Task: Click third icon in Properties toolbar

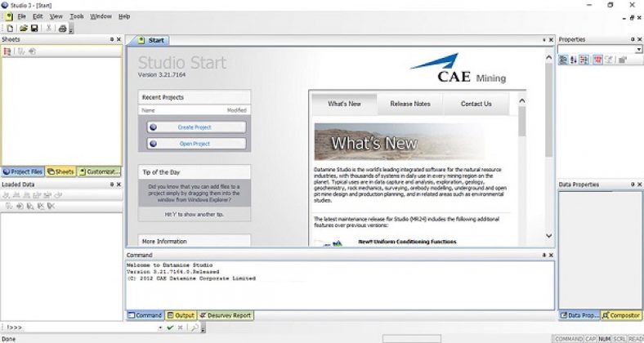Action: pyautogui.click(x=584, y=60)
